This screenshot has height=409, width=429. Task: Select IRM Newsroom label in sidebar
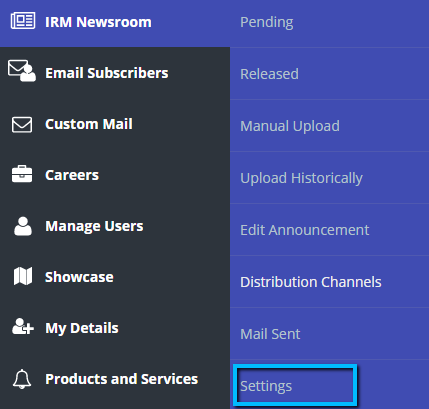tap(98, 22)
